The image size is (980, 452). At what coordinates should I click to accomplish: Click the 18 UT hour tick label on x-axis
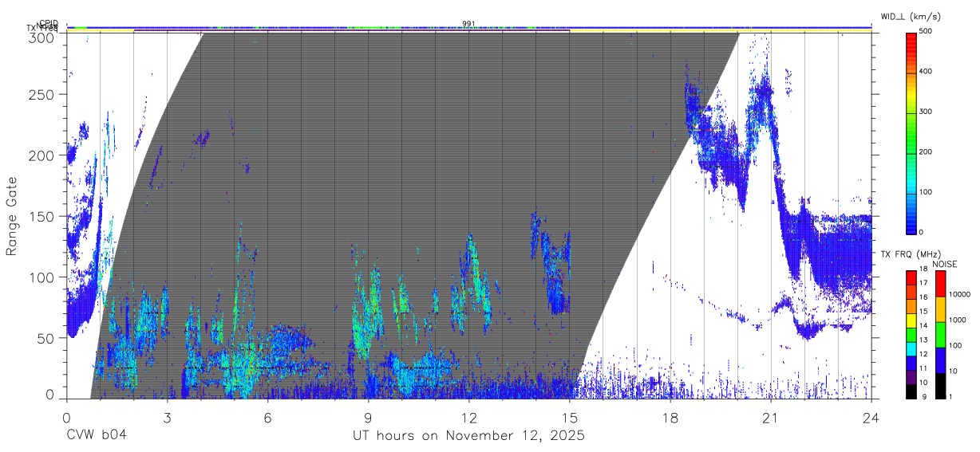pyautogui.click(x=670, y=417)
